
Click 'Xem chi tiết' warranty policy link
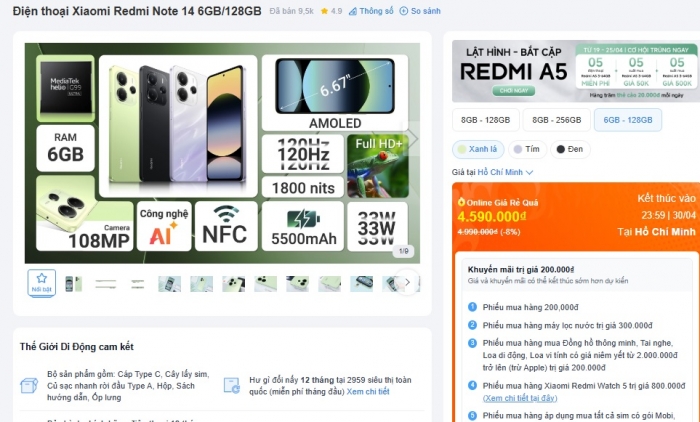tap(368, 391)
